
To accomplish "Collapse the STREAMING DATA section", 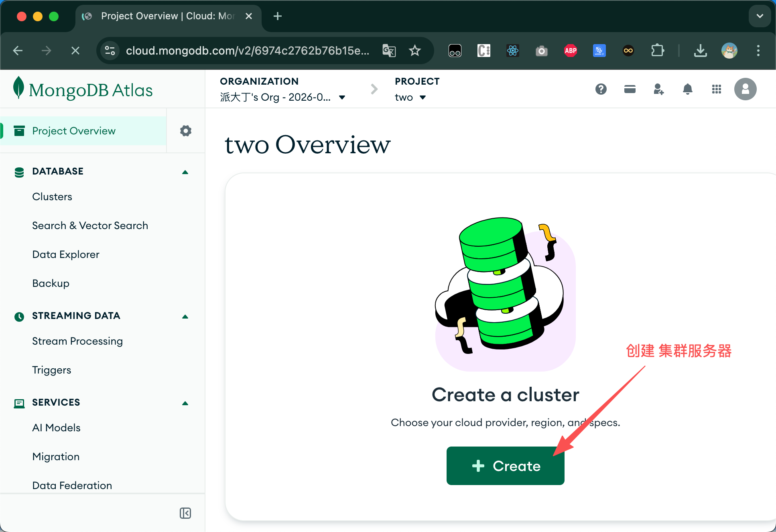I will pos(185,317).
